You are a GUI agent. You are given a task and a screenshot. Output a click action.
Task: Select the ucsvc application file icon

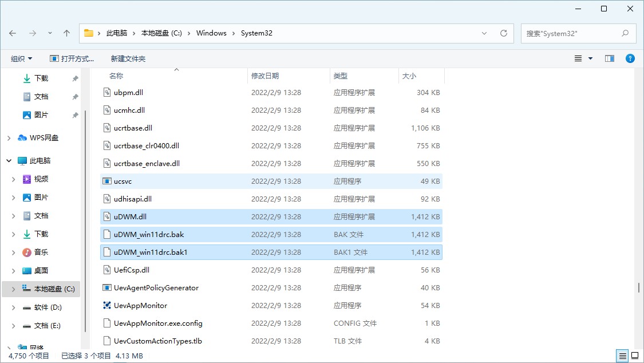[x=106, y=181]
